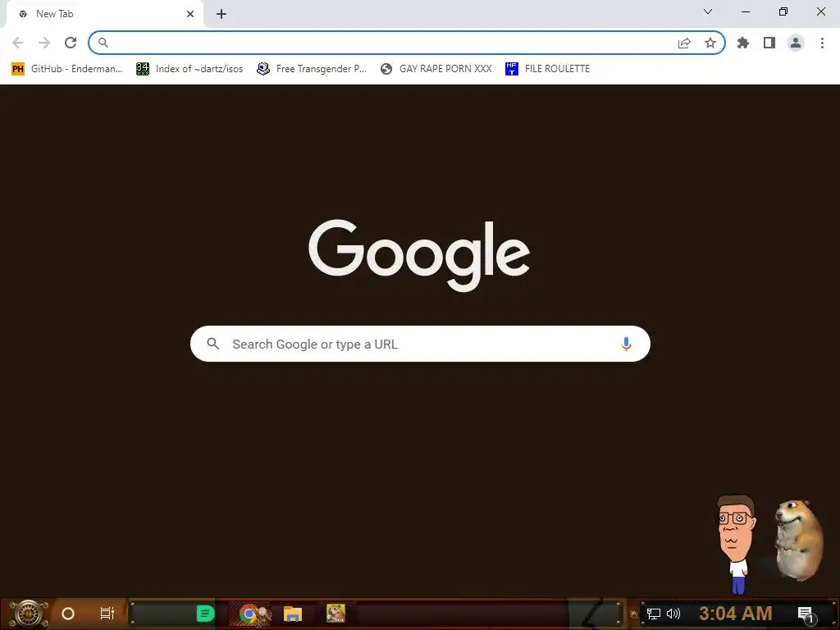840x630 pixels.
Task: Open File Explorer from the taskbar
Action: click(x=293, y=614)
